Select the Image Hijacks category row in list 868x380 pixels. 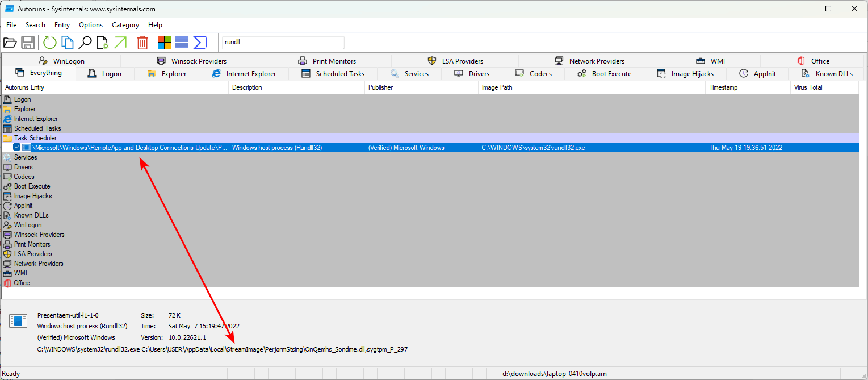click(x=430, y=196)
